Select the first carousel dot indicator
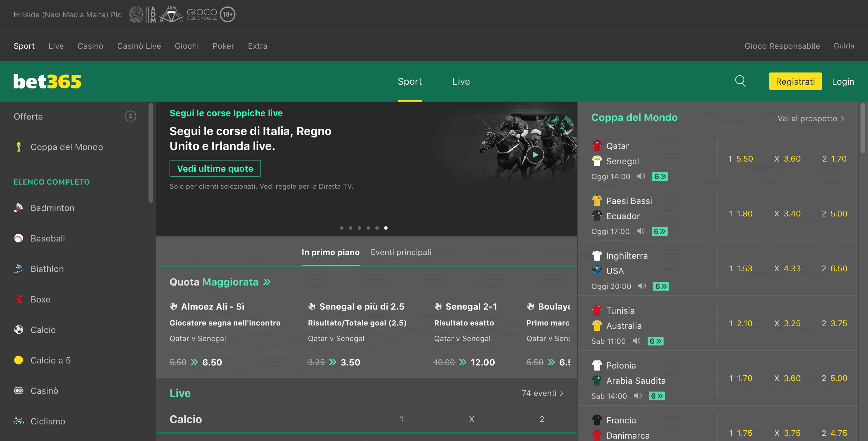This screenshot has height=441, width=868. (x=342, y=228)
